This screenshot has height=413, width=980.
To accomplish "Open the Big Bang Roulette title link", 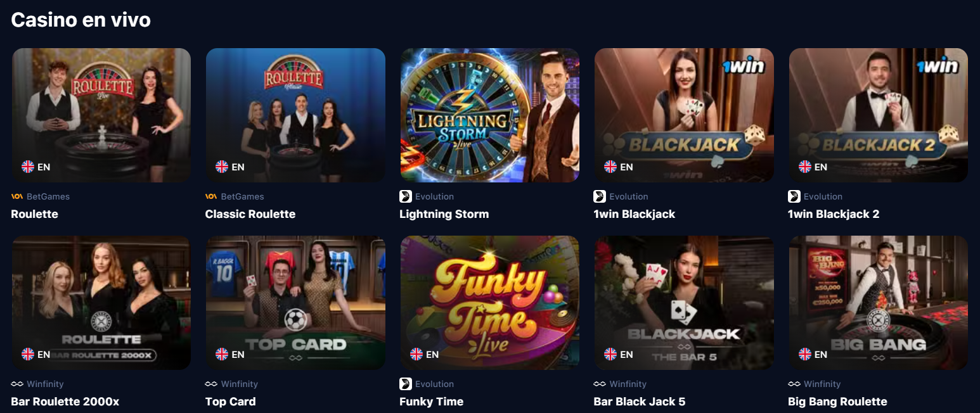I will (837, 402).
